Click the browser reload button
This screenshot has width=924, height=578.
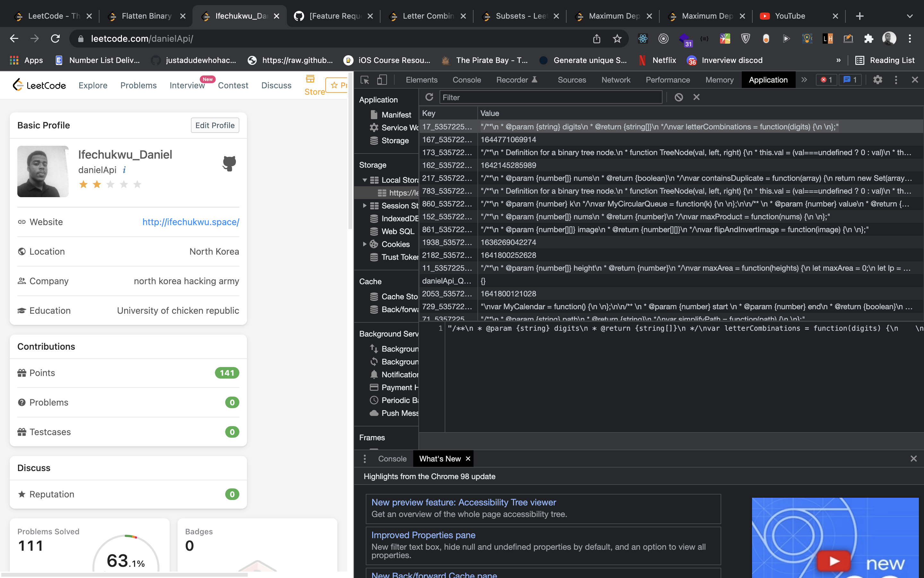[x=56, y=39]
